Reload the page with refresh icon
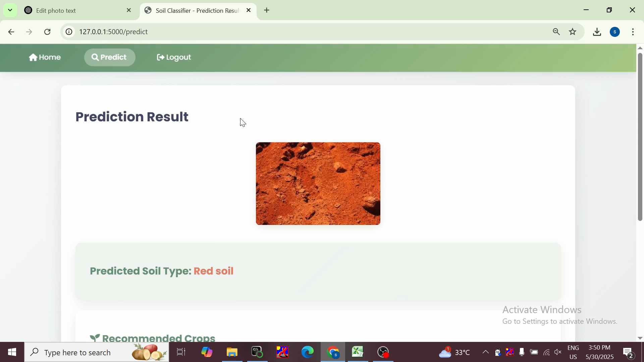This screenshot has width=644, height=362. pos(48,32)
